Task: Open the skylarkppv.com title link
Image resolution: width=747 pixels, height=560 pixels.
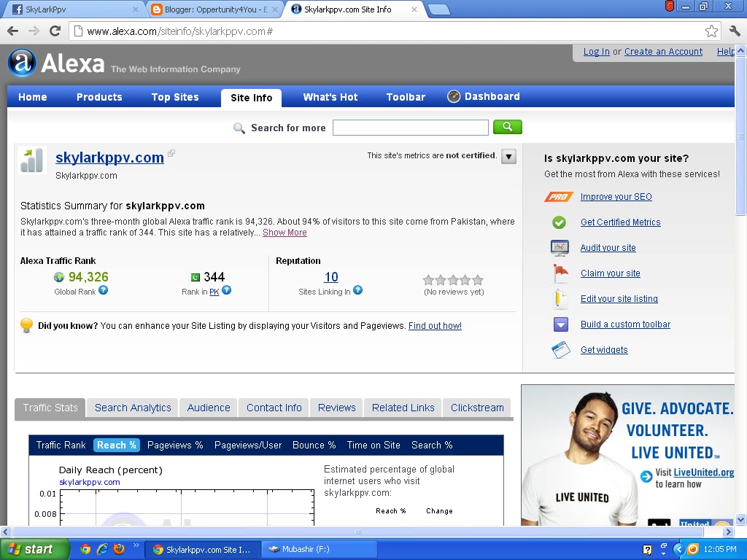Action: [x=109, y=157]
